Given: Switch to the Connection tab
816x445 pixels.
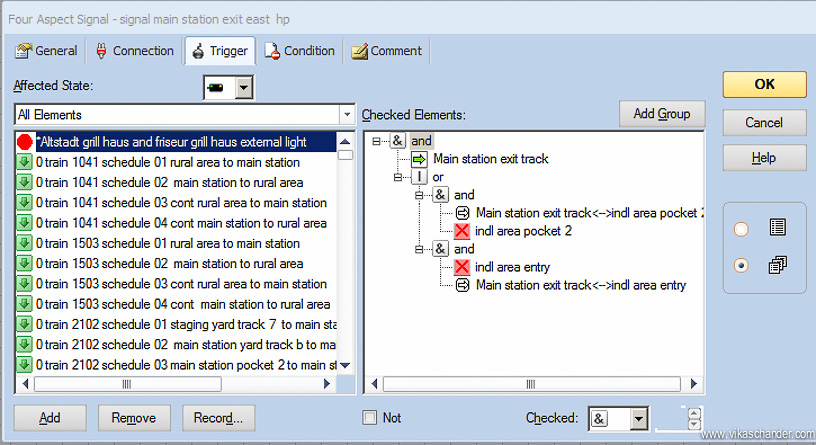Looking at the screenshot, I should coord(135,51).
